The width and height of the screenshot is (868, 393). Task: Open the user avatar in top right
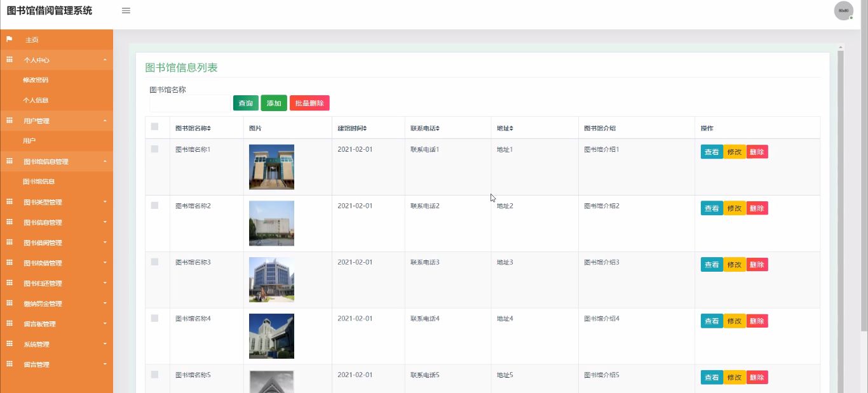843,11
